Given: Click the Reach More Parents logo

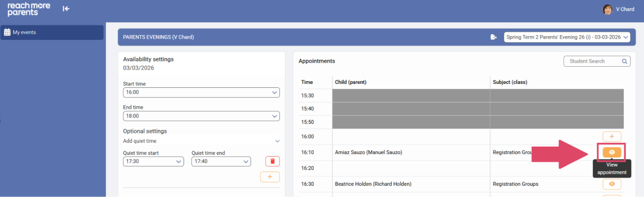Looking at the screenshot, I should (x=29, y=9).
